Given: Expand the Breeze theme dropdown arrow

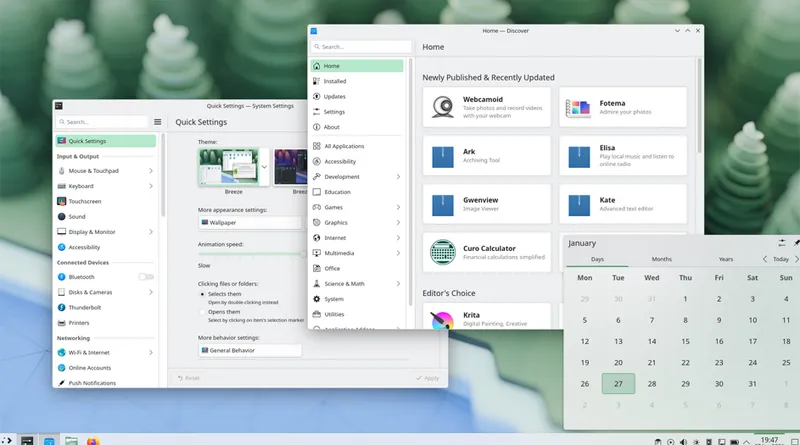Looking at the screenshot, I should pos(264,167).
